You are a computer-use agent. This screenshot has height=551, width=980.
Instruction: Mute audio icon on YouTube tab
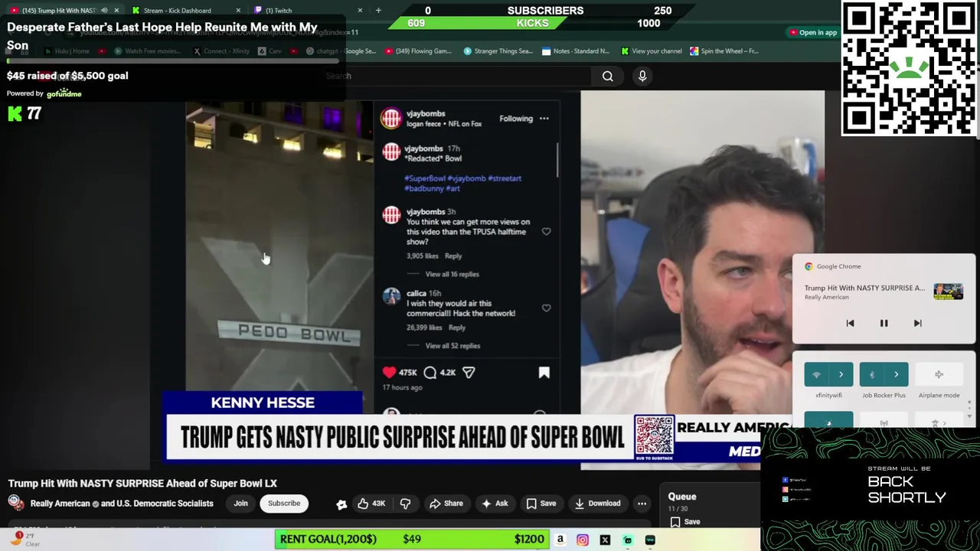[104, 10]
